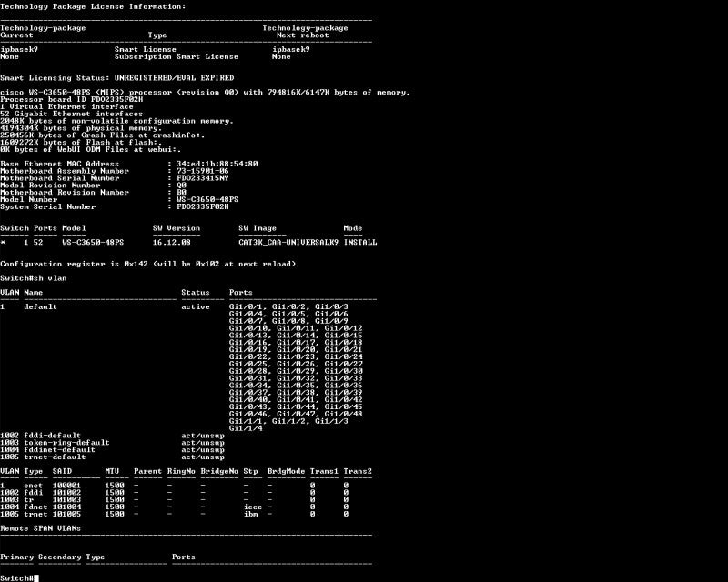Click port 'Gi1/0/1' in the VLAN ports list
The width and height of the screenshot is (728, 582).
click(x=246, y=306)
